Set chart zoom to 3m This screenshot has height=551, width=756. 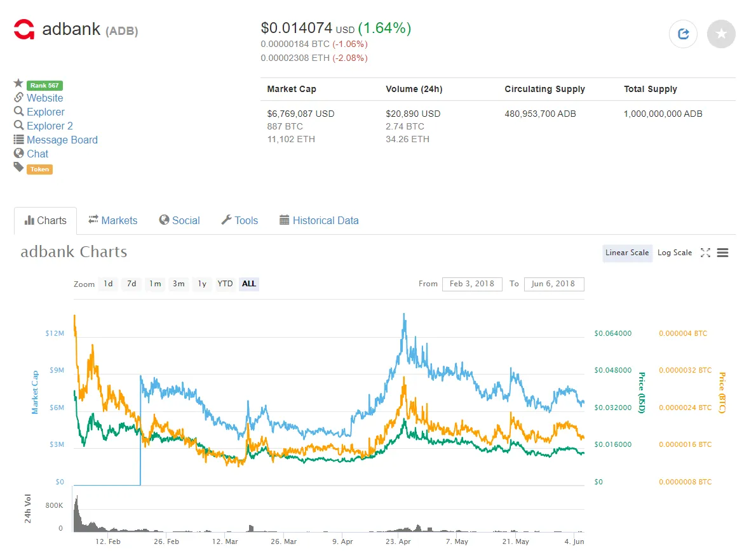point(179,284)
